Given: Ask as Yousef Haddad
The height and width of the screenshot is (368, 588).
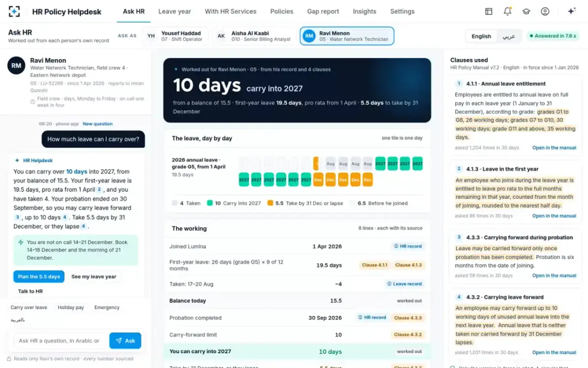Looking at the screenshot, I should 175,36.
